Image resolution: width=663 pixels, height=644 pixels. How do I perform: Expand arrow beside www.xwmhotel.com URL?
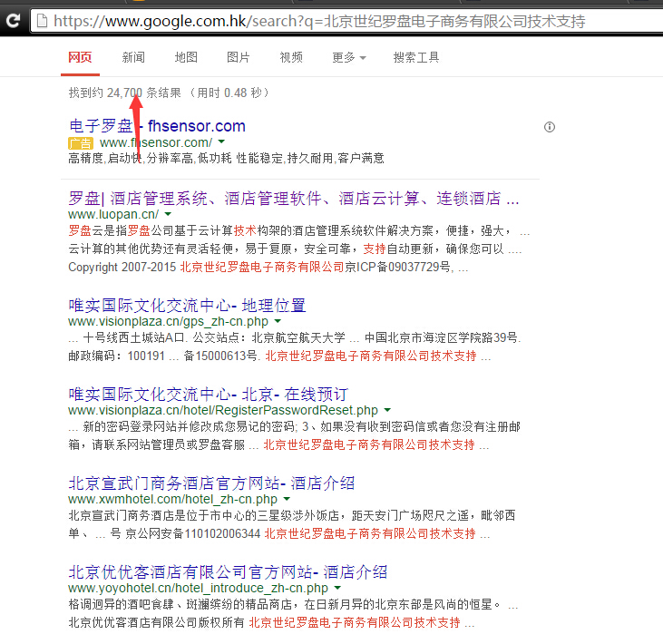click(x=287, y=499)
